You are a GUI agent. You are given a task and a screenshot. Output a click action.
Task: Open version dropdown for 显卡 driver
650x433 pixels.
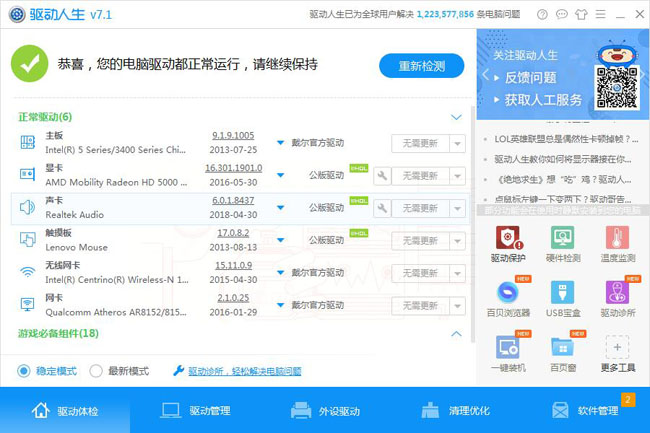point(280,176)
